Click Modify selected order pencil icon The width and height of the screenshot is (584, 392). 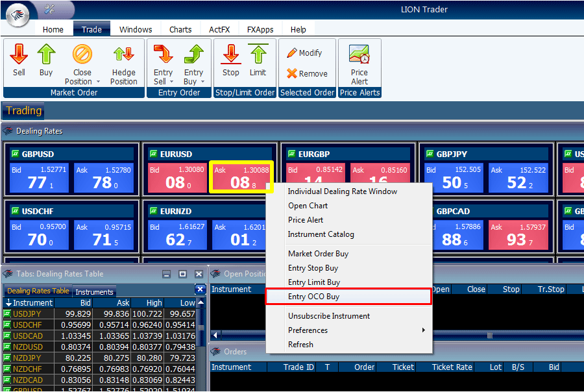click(x=291, y=53)
